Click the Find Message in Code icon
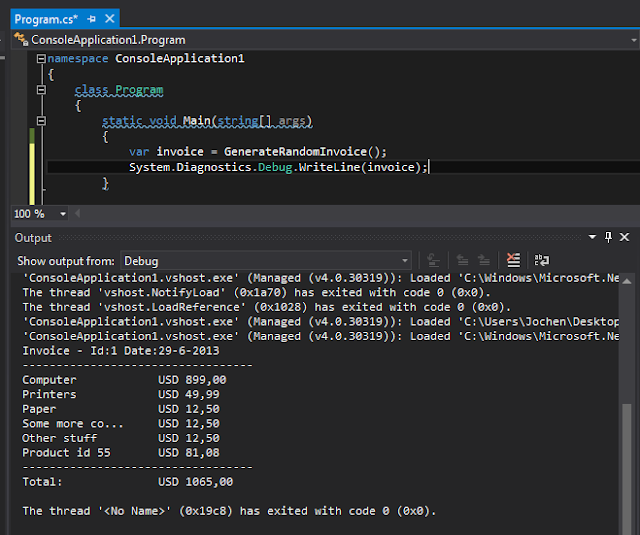 (x=435, y=260)
